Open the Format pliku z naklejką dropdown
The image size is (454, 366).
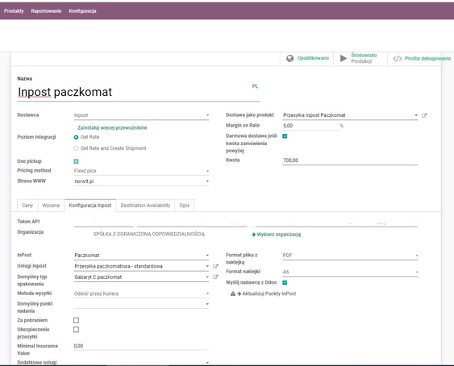point(350,255)
